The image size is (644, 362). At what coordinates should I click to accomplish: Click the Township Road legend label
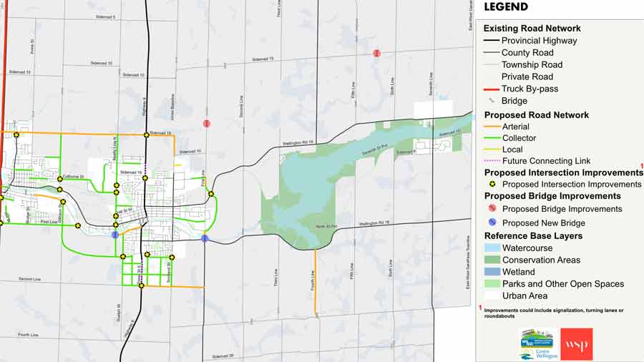tap(532, 65)
